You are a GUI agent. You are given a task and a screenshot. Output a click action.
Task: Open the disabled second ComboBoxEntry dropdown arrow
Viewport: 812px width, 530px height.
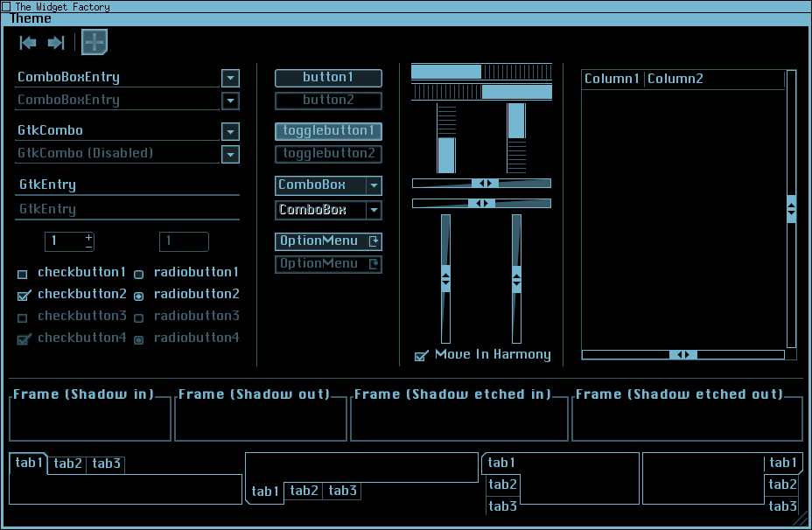230,101
